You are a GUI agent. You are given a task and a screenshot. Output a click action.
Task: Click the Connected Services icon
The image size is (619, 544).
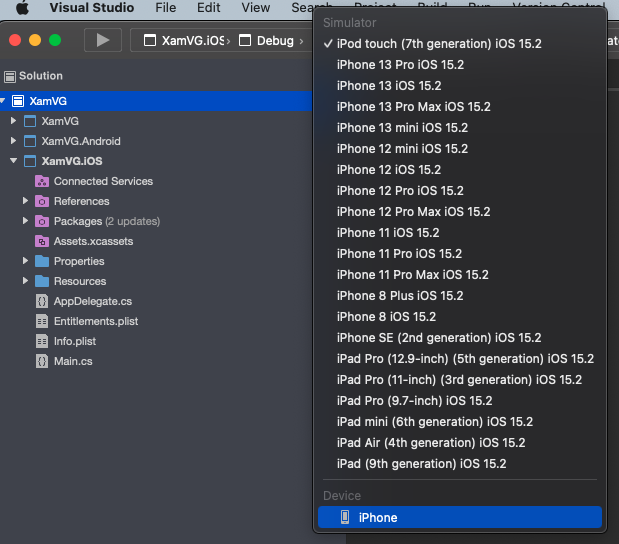point(42,181)
